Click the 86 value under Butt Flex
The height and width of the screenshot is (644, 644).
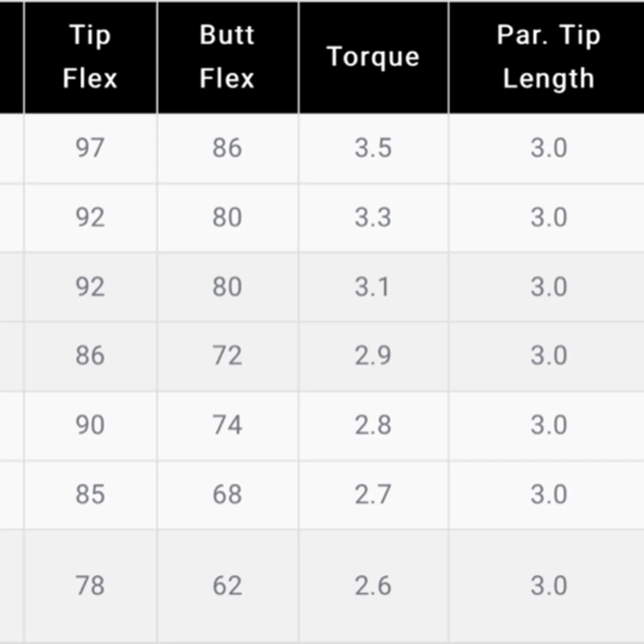[227, 148]
